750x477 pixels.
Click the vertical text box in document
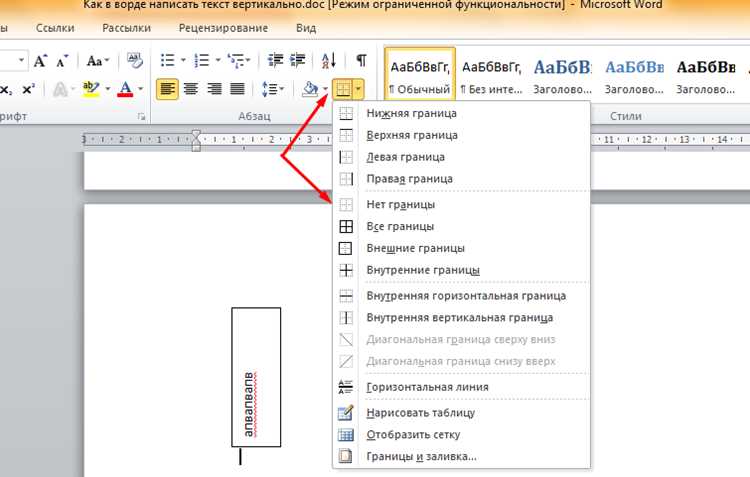click(x=256, y=377)
